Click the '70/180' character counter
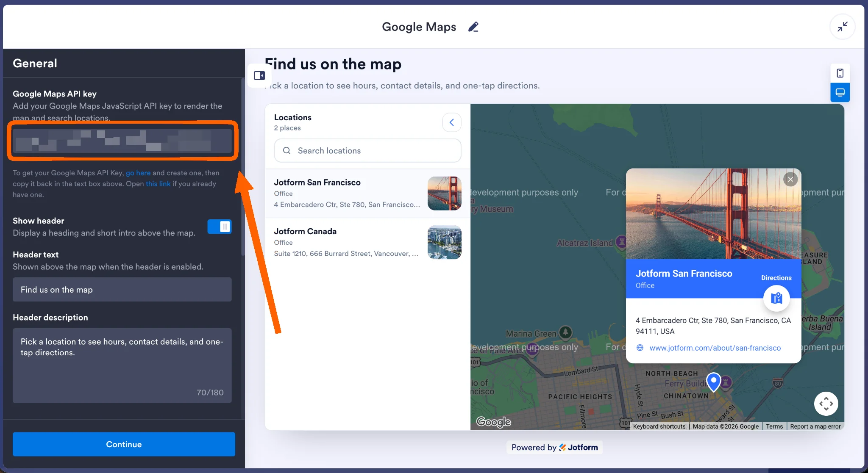 (x=210, y=393)
